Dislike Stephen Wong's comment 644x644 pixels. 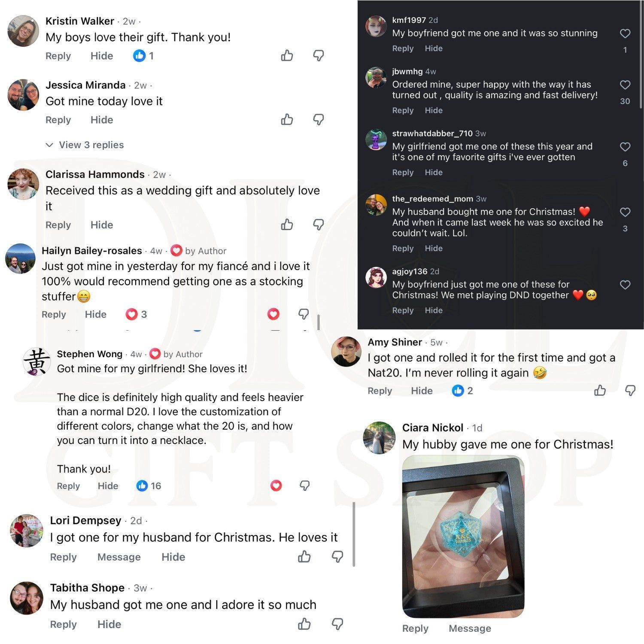click(x=304, y=486)
